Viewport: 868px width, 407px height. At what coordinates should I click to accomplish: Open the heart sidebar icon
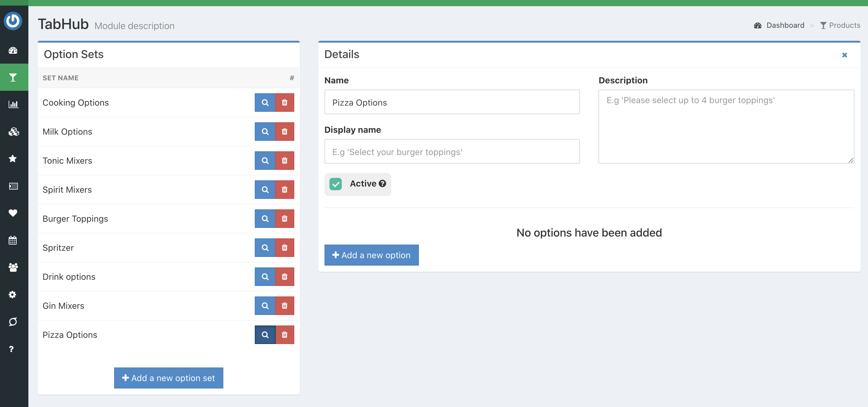pyautogui.click(x=13, y=213)
